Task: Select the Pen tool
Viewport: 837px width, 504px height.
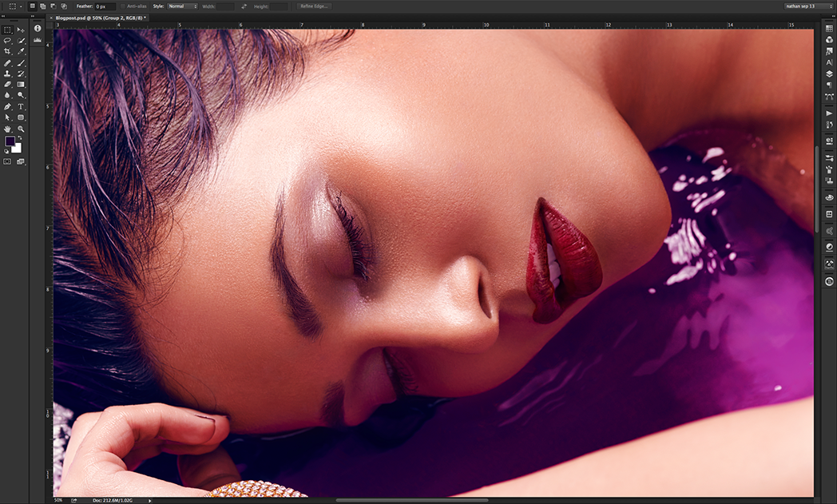Action: [x=7, y=107]
